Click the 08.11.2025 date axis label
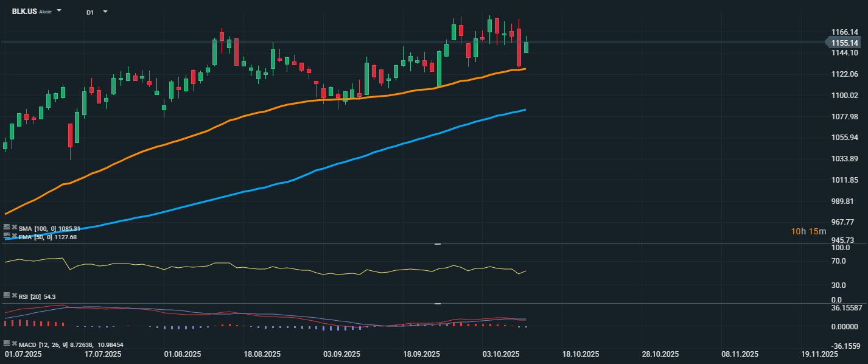This screenshot has height=364, width=868. pos(739,354)
